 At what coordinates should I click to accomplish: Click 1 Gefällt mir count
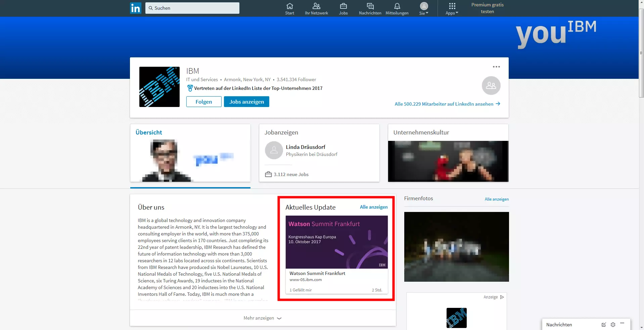pos(301,290)
